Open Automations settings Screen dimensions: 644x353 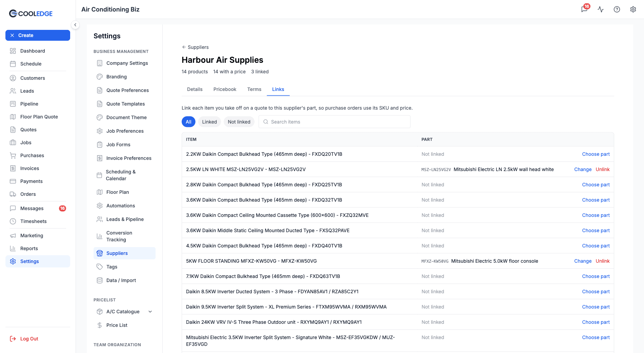[x=124, y=206]
